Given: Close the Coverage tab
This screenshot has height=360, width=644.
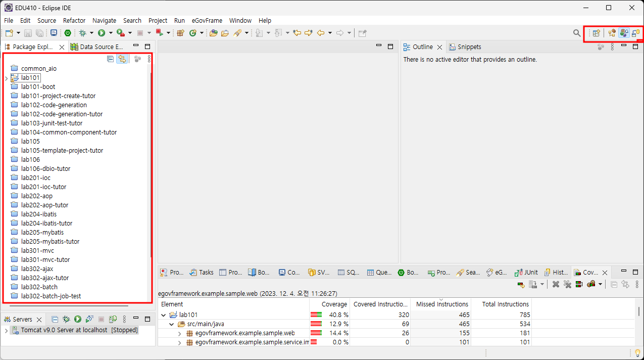Looking at the screenshot, I should click(x=604, y=272).
